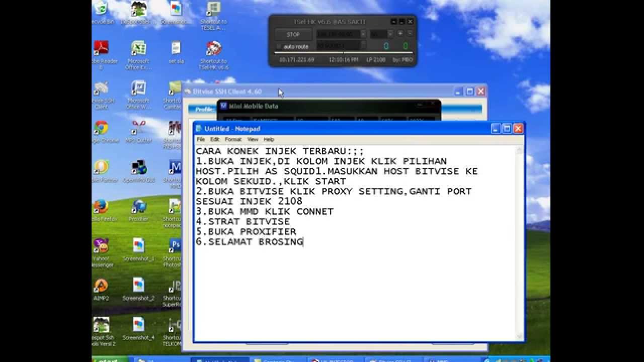Open MP3 Cutter desktop shortcut

[138, 131]
